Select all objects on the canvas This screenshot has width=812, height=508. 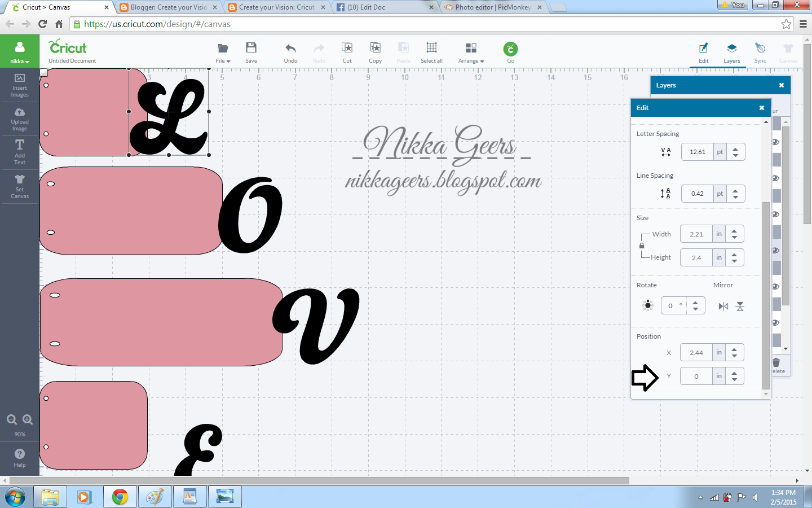(x=431, y=52)
